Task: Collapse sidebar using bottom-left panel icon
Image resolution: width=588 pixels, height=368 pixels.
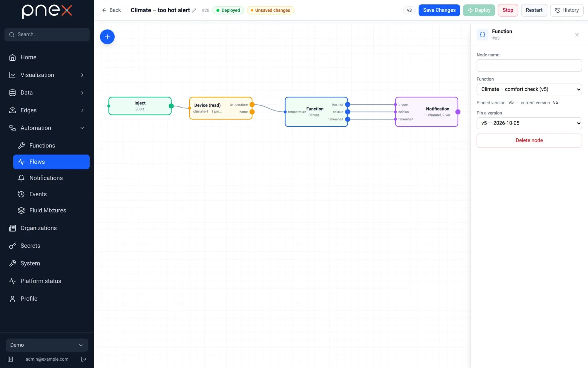Action: pos(10,359)
